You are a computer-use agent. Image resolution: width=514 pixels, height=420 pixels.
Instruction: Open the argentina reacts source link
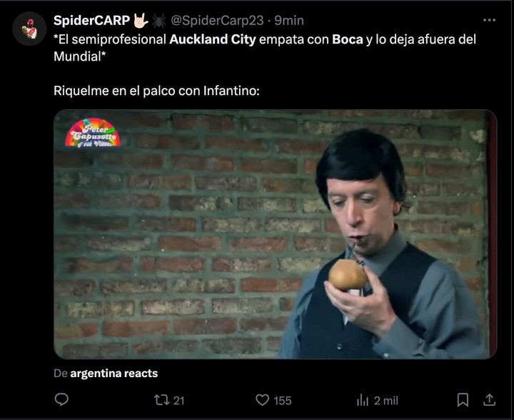(x=114, y=374)
